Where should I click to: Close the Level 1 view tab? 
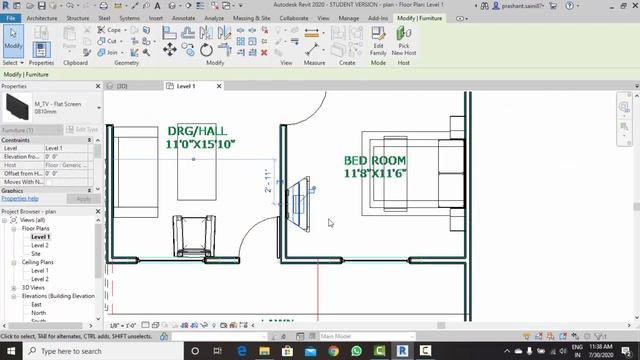[x=219, y=86]
